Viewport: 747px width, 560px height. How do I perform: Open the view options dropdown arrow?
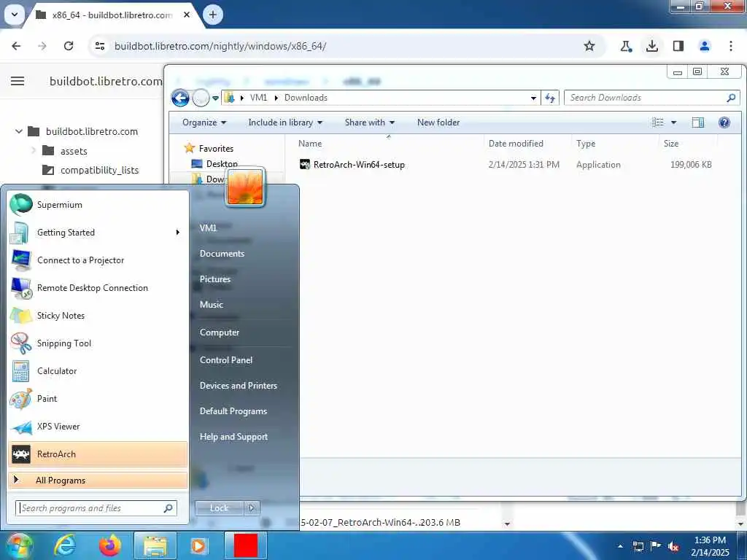tap(673, 122)
